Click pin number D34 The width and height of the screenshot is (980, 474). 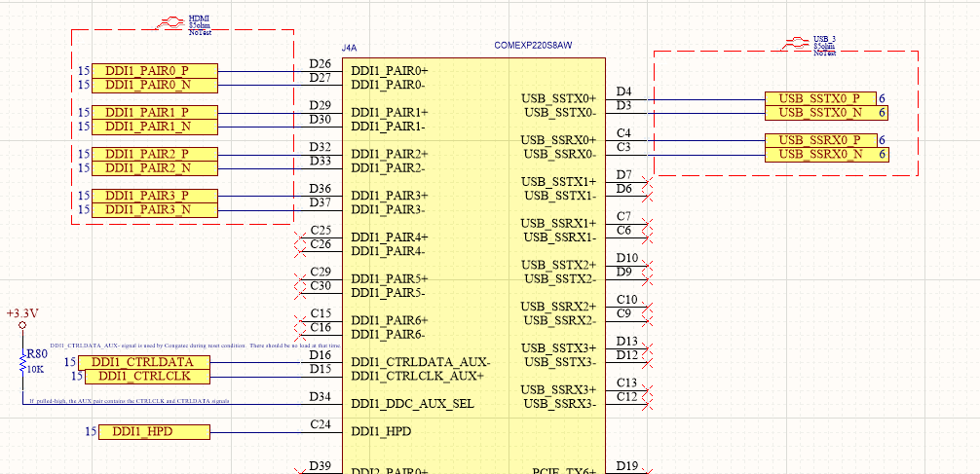(x=320, y=396)
